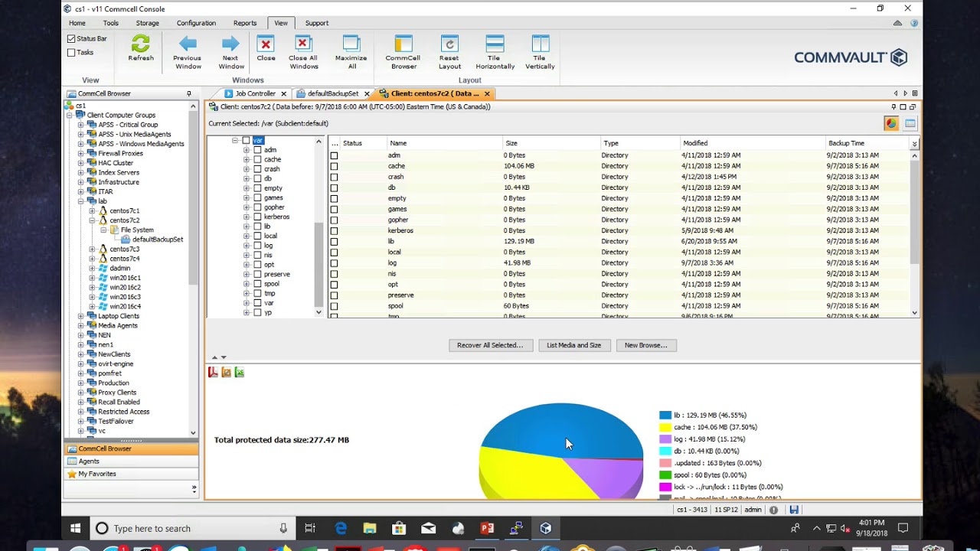Image resolution: width=980 pixels, height=551 pixels.
Task: Check the spool folder in tree
Action: [x=257, y=284]
